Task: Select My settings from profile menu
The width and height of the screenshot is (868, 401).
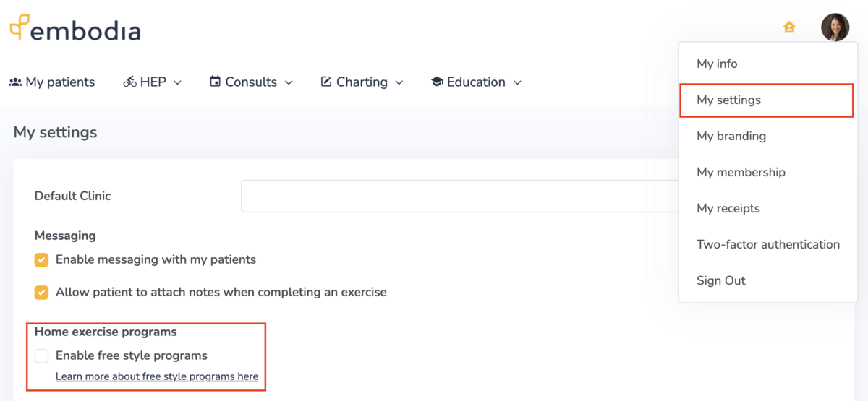Action: point(728,100)
